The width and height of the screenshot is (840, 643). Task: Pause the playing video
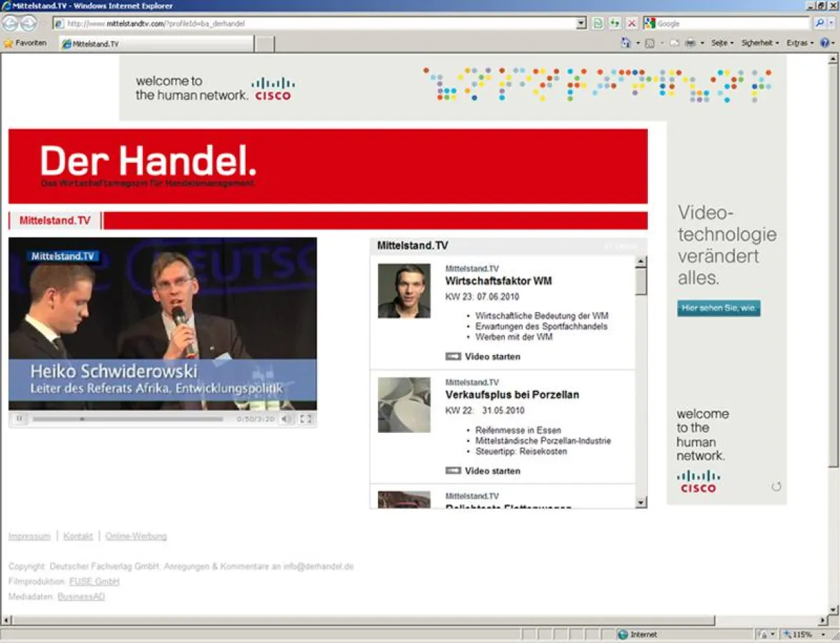[x=19, y=418]
